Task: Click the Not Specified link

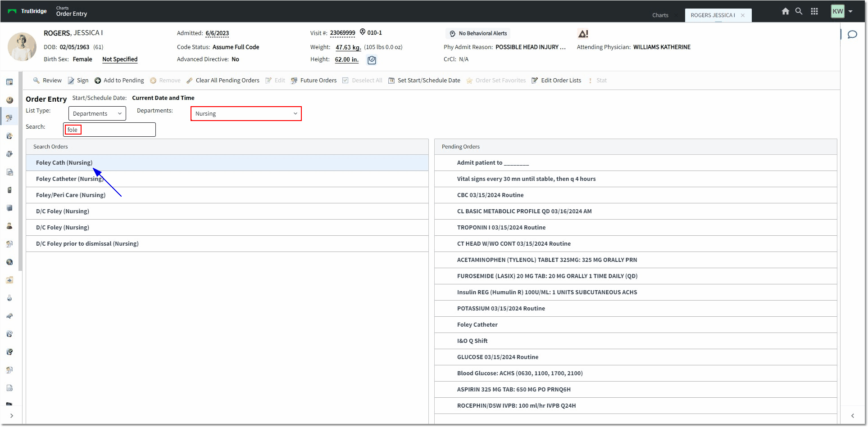Action: 120,59
